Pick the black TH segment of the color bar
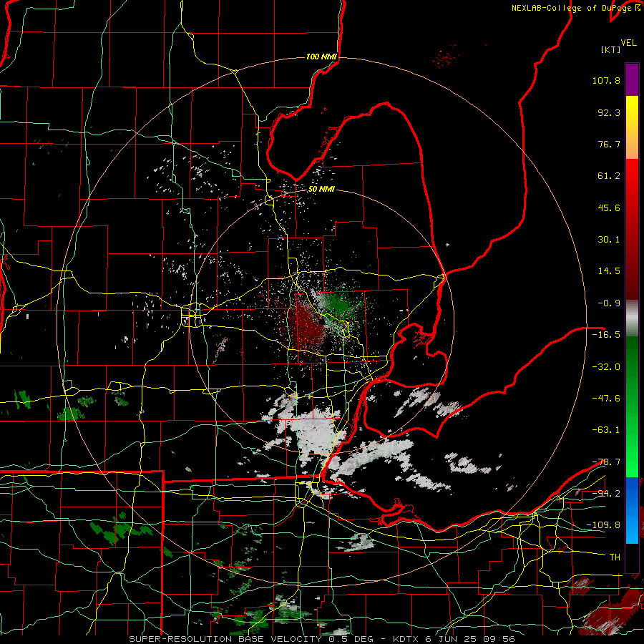644x644 pixels. point(632,557)
